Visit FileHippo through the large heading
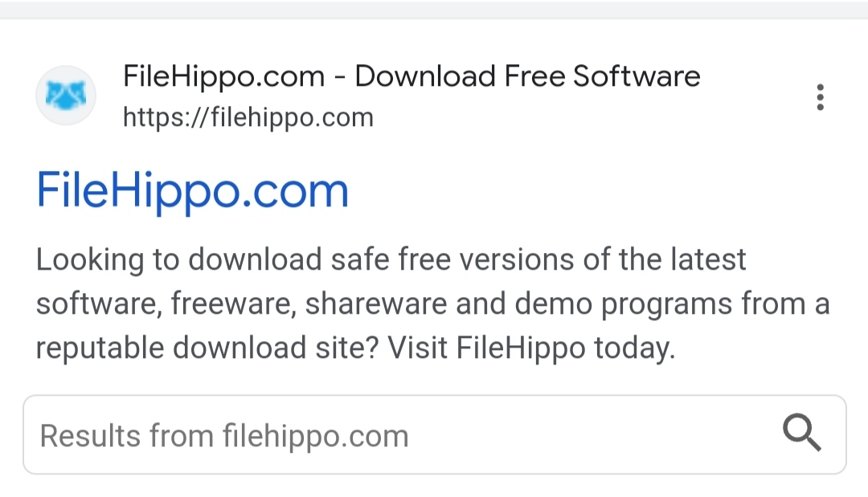The image size is (868, 497). (x=193, y=191)
